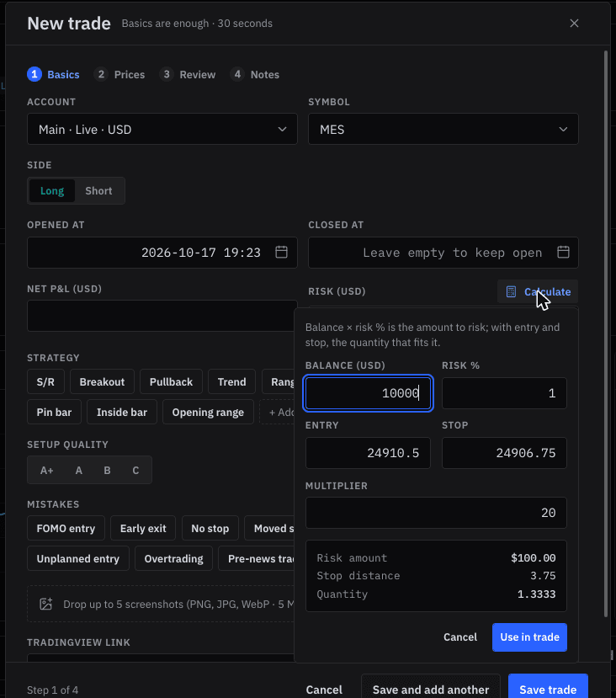Mark the Unplanned entry mistake

click(77, 559)
